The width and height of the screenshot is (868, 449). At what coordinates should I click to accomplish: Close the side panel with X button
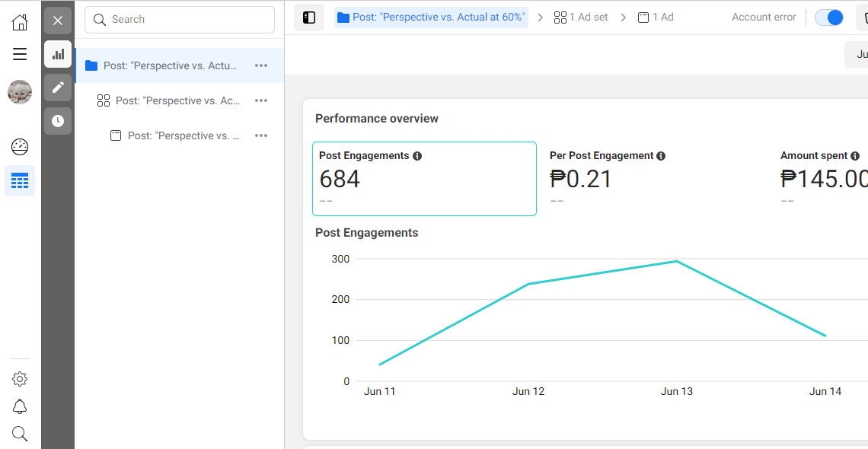58,21
